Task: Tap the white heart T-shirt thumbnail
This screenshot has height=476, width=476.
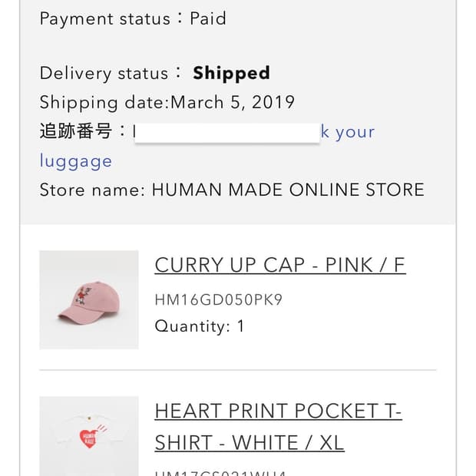Action: click(x=89, y=436)
